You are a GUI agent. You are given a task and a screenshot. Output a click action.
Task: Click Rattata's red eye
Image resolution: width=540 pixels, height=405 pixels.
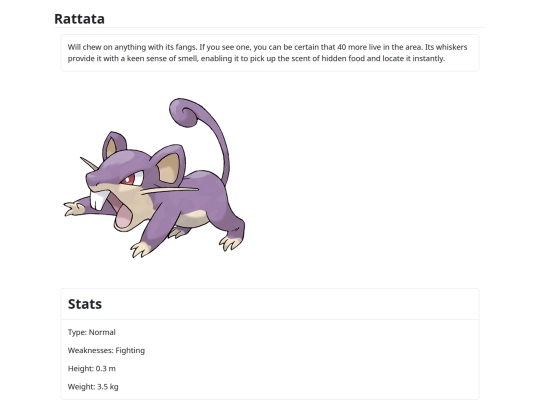pos(129,180)
